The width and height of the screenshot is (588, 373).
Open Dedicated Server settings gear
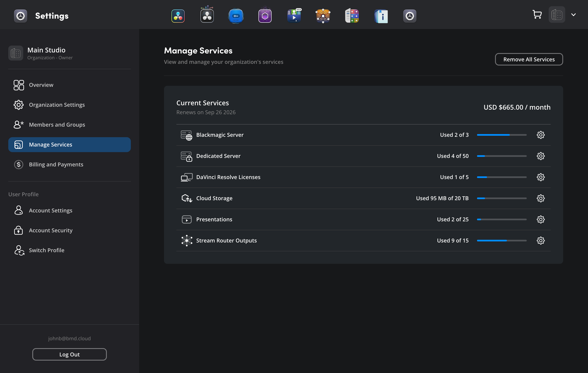[x=541, y=156]
